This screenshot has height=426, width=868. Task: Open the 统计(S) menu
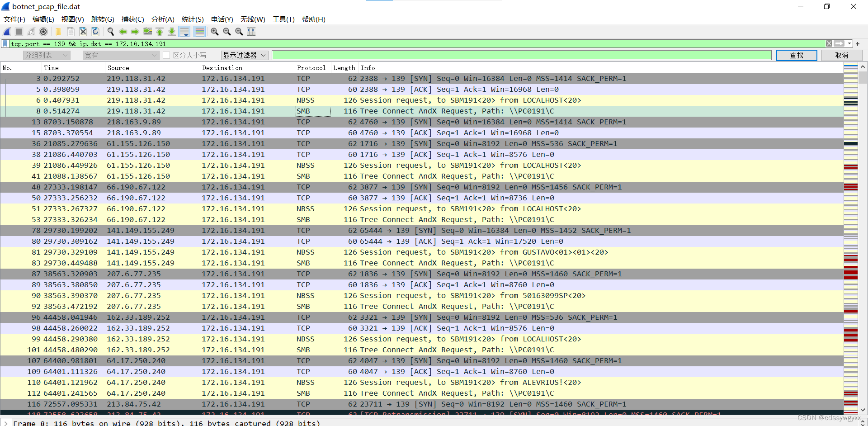click(193, 19)
